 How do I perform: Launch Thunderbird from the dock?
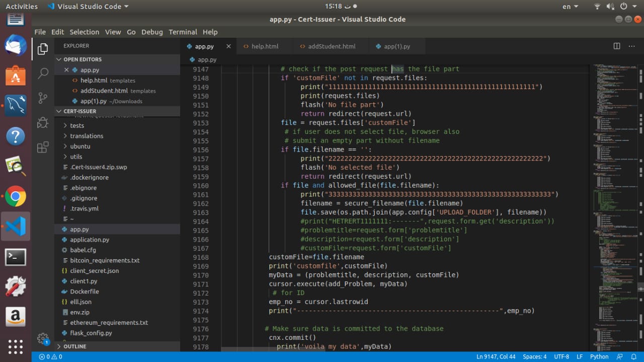coord(16,46)
